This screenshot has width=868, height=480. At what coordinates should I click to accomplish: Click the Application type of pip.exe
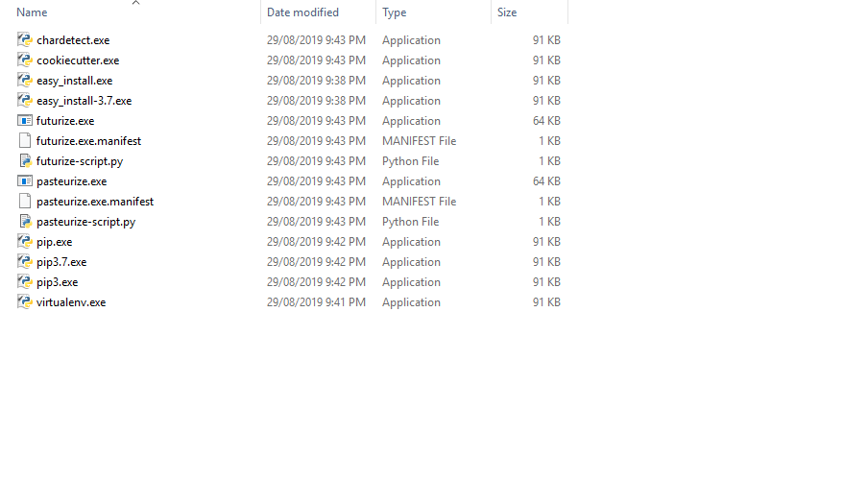click(411, 242)
